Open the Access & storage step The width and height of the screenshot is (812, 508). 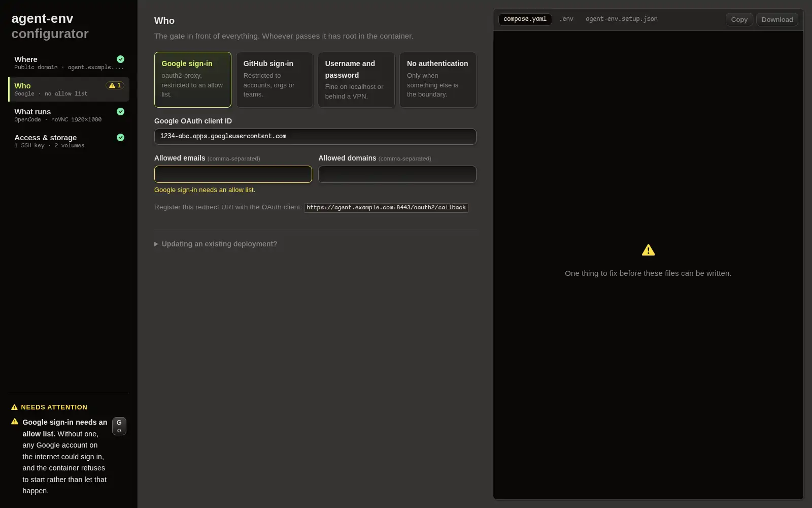tap(69, 141)
